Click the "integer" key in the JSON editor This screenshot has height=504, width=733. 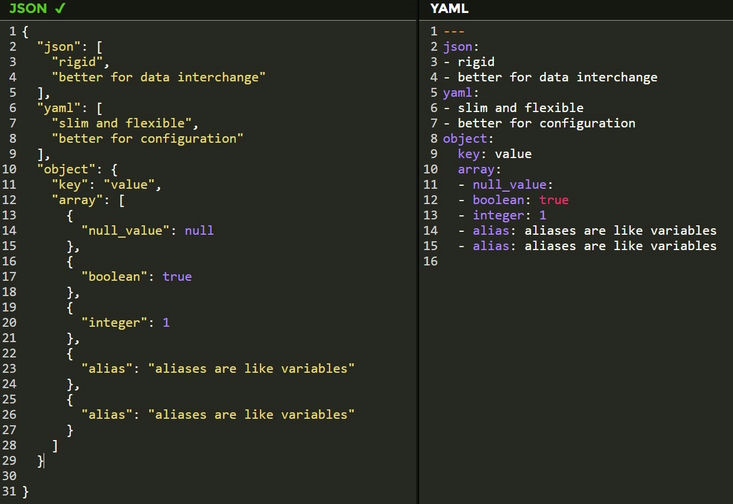pos(115,323)
